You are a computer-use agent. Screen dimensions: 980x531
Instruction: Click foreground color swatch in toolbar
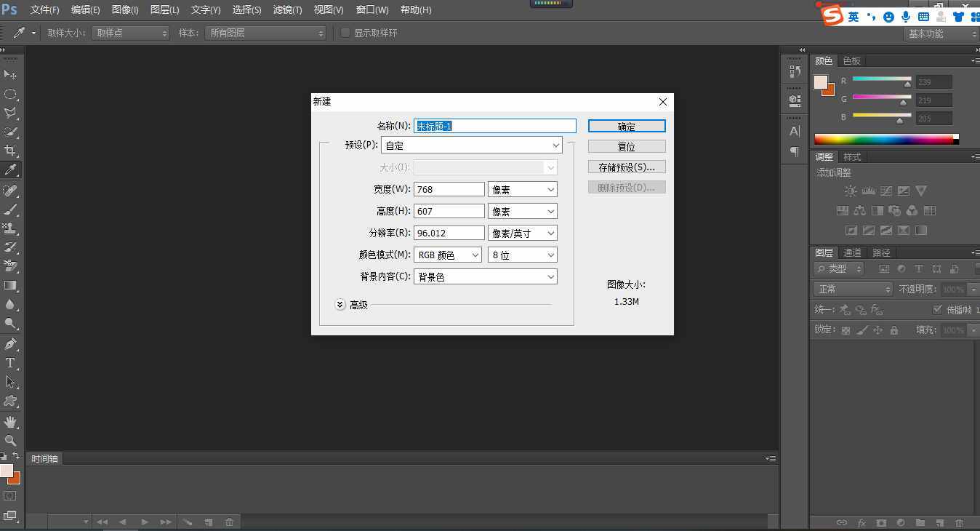tap(7, 471)
